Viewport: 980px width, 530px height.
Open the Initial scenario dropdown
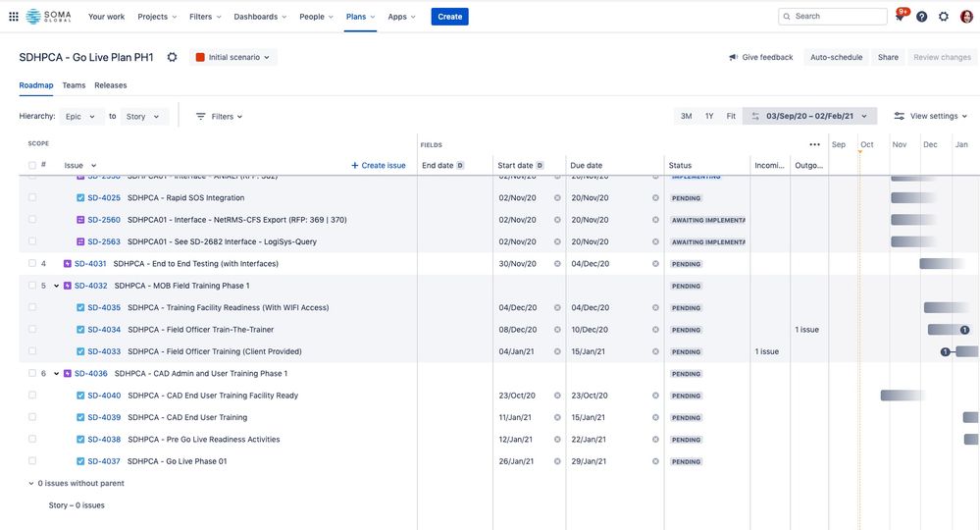(233, 57)
